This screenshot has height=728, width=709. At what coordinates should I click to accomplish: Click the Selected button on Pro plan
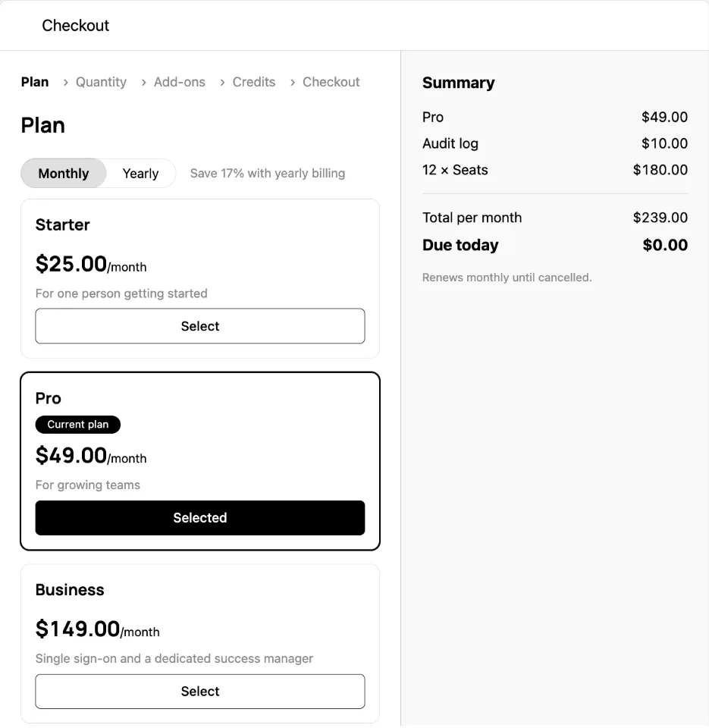[200, 518]
